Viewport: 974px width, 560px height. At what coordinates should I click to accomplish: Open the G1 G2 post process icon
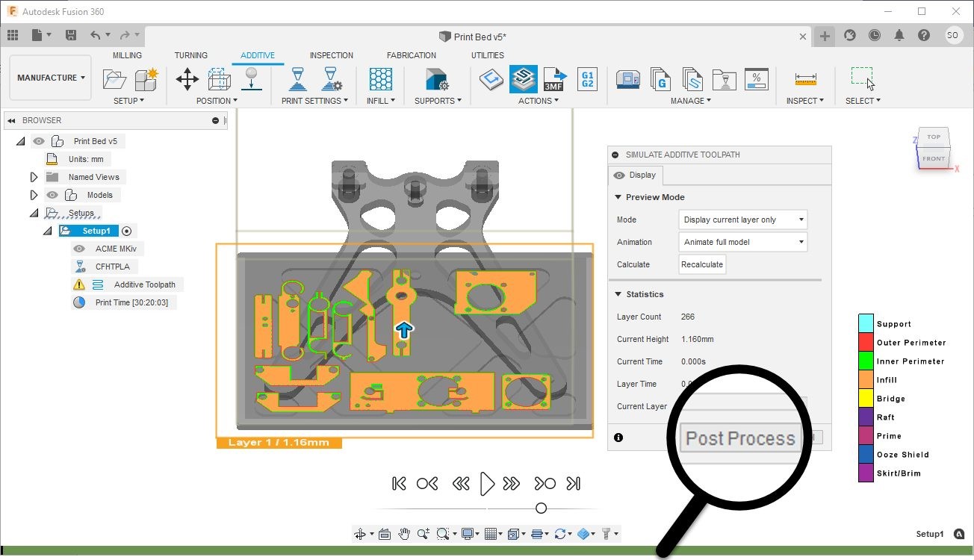point(587,79)
